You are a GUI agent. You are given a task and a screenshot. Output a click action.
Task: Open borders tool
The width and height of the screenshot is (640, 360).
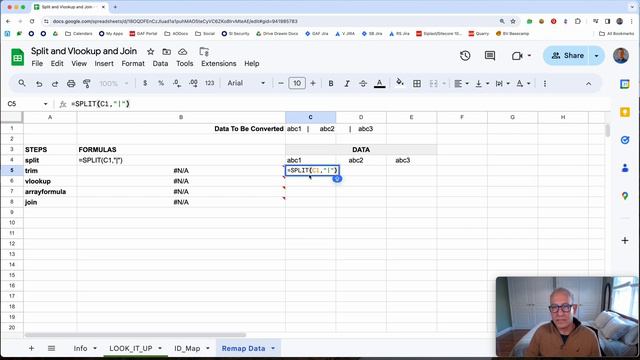point(417,83)
